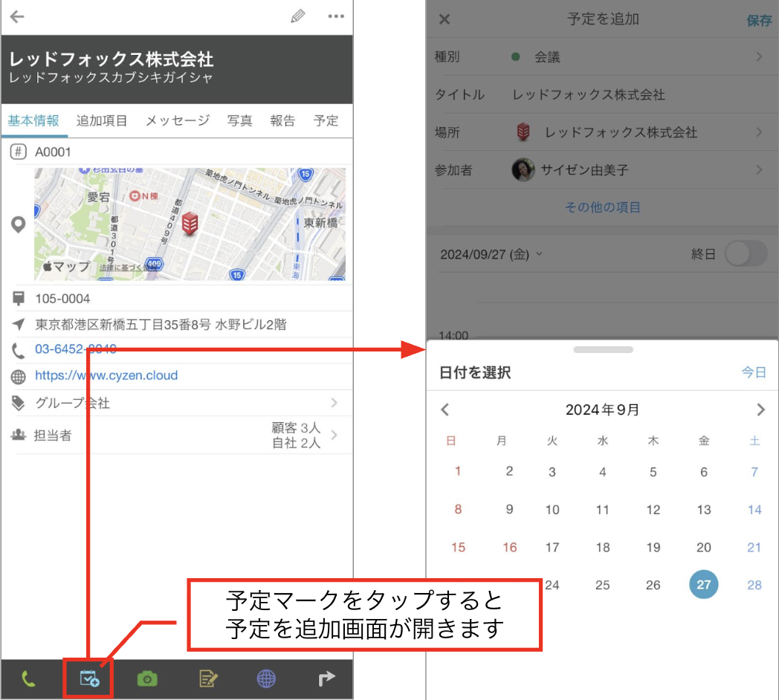Tap 保存 to save the schedule
The image size is (779, 700).
(759, 20)
